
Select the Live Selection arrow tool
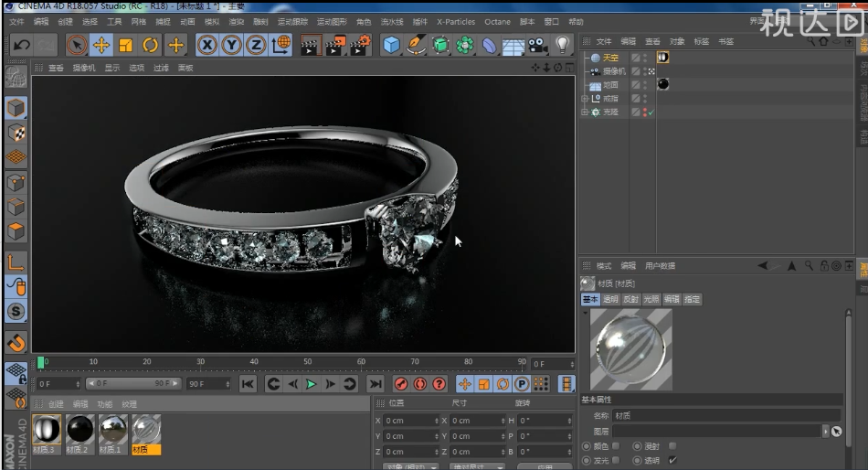click(77, 45)
